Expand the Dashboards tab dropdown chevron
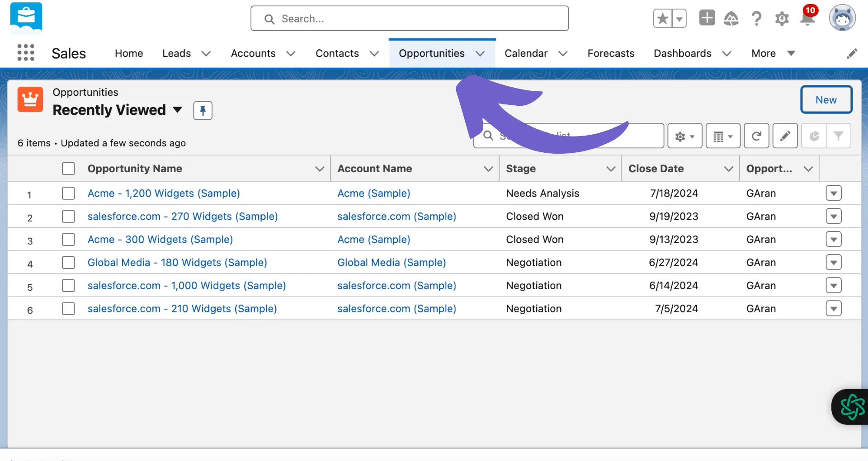The image size is (868, 461). (726, 54)
